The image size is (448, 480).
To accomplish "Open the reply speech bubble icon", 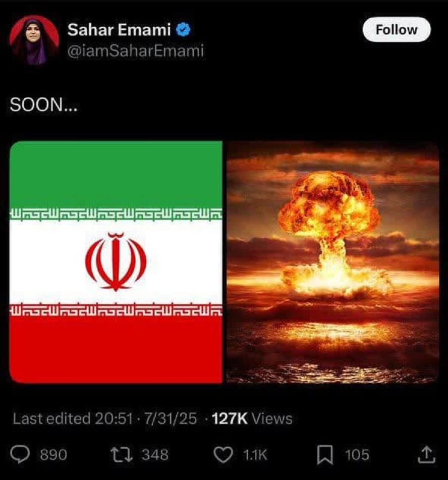I will (x=20, y=454).
